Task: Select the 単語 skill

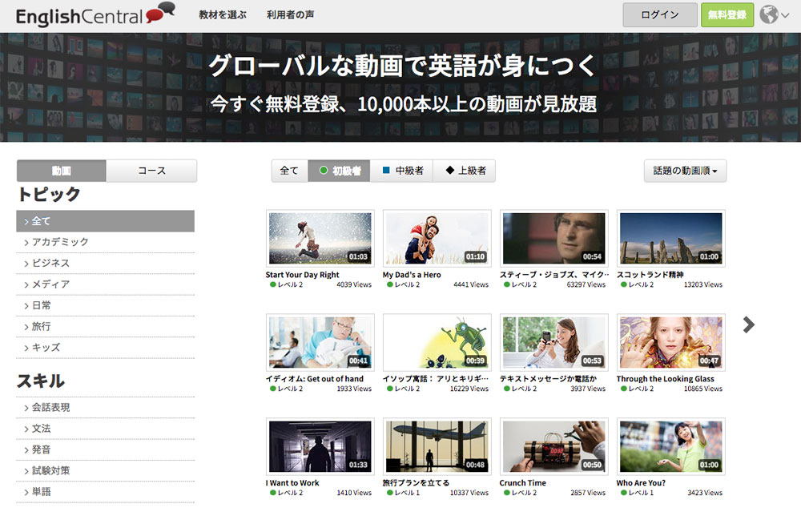Action: 105,492
